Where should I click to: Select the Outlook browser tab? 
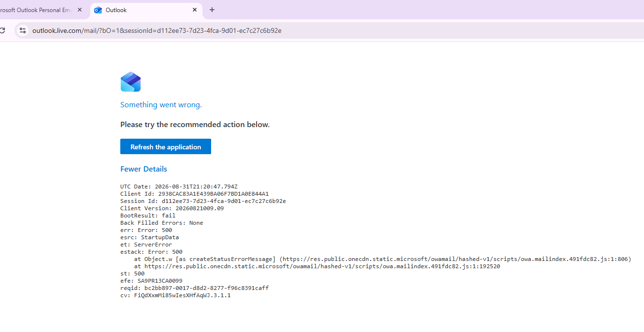pos(146,10)
